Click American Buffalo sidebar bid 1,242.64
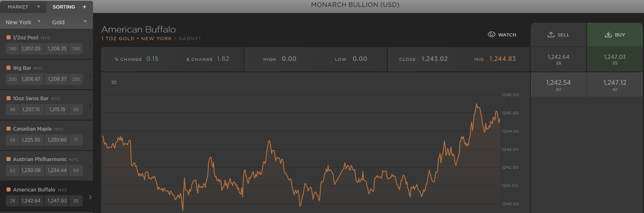This screenshot has width=644, height=213. [x=31, y=201]
